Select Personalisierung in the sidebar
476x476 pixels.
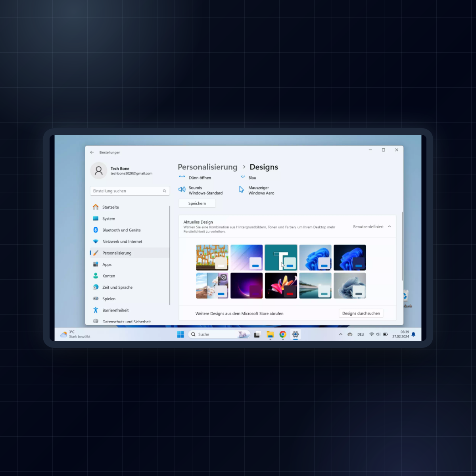[x=130, y=253]
